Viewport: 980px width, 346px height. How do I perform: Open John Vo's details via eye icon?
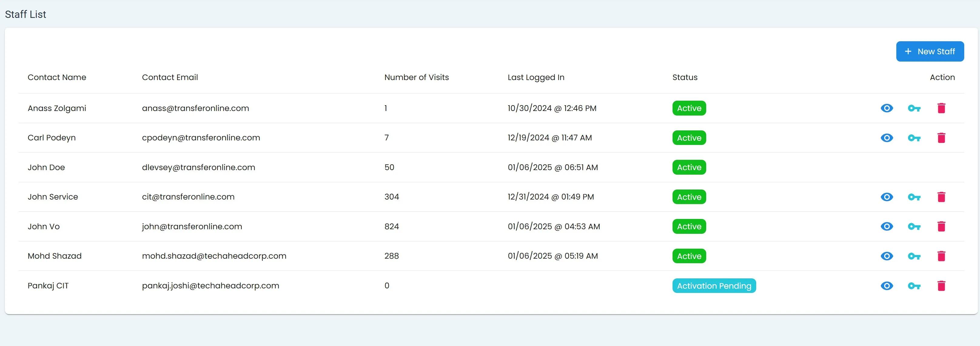[x=886, y=227]
